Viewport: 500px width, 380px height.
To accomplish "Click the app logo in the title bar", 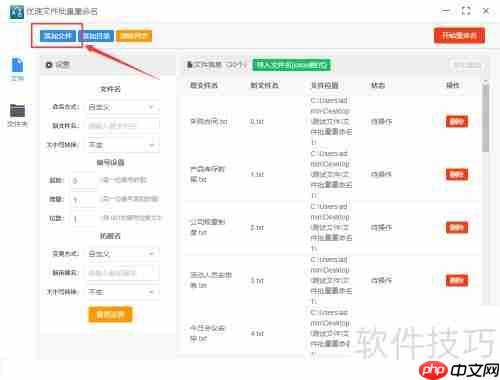I will [x=17, y=12].
